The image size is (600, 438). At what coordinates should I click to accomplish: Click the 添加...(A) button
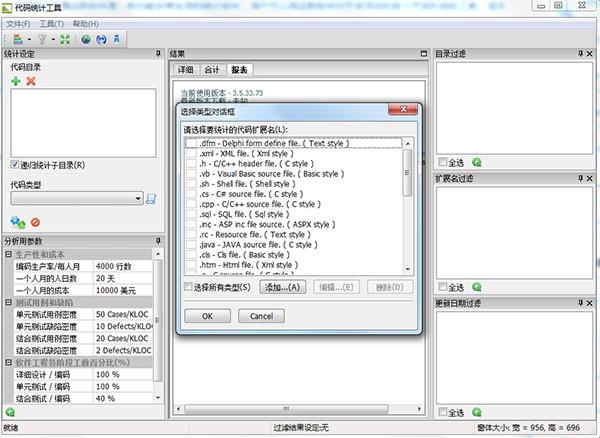[x=282, y=287]
